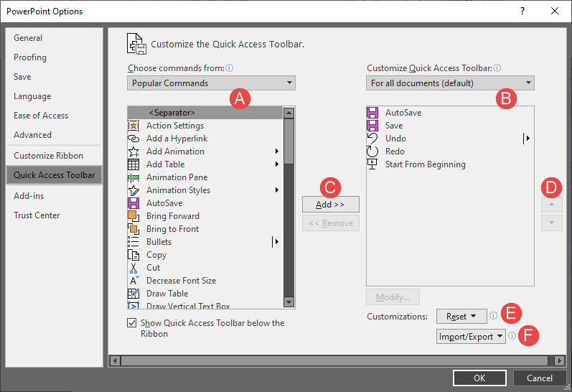Image resolution: width=572 pixels, height=392 pixels.
Task: Click the Bring to Front icon
Action: click(133, 229)
